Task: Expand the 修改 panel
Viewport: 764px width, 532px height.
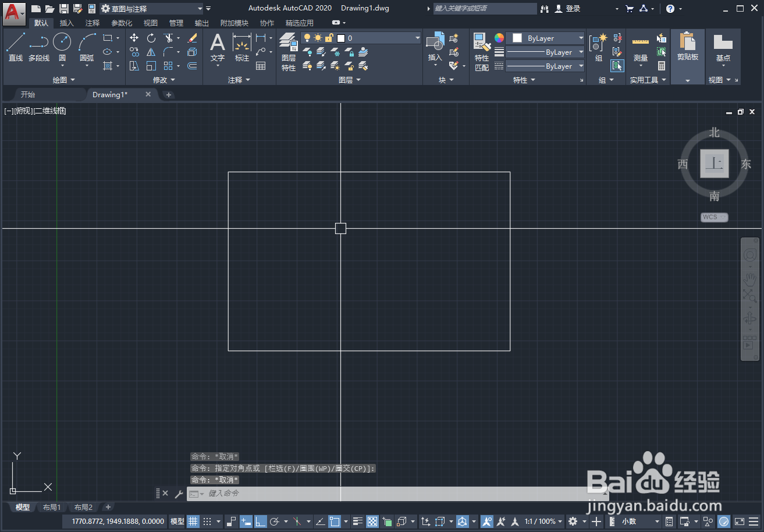Action: tap(164, 80)
